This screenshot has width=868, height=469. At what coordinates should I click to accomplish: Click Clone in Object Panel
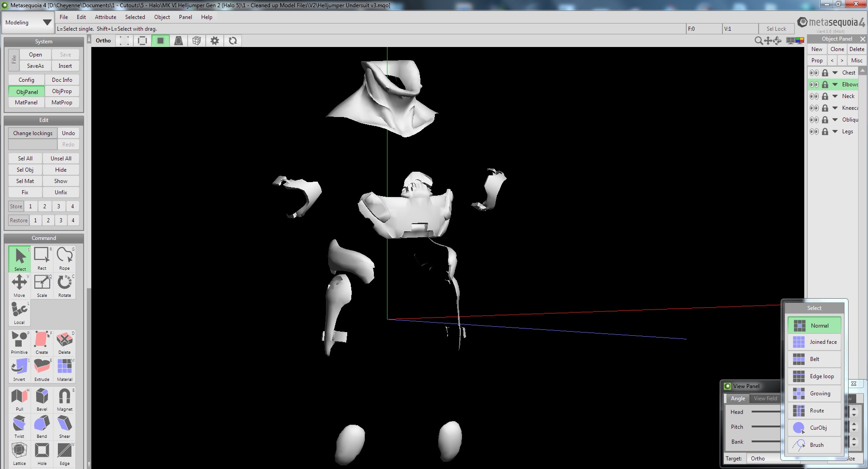click(837, 49)
